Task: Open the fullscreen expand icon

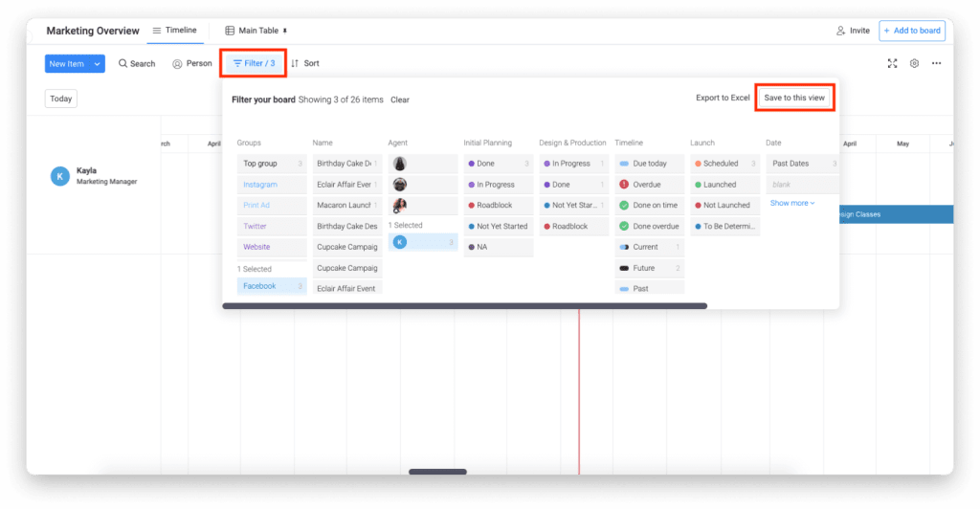Action: pos(892,63)
